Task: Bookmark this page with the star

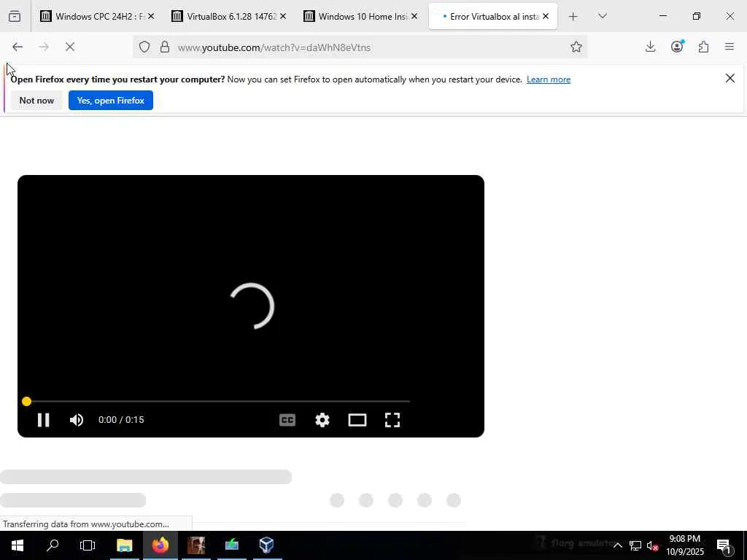Action: [x=576, y=47]
